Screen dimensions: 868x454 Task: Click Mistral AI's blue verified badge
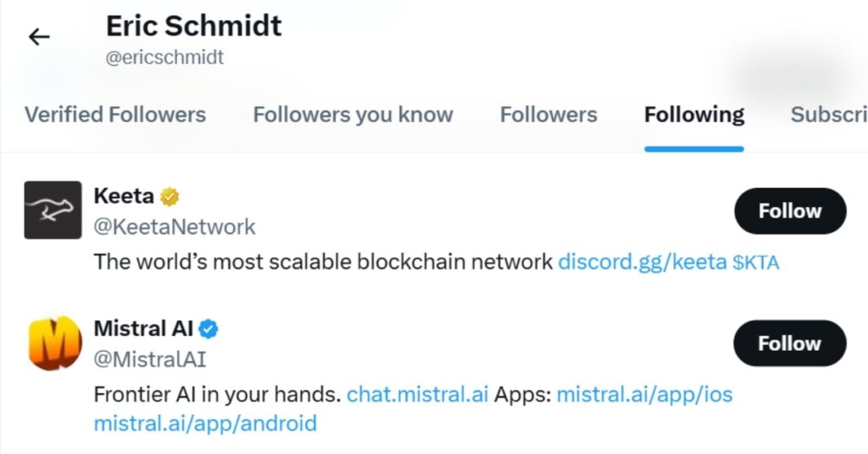(x=209, y=329)
